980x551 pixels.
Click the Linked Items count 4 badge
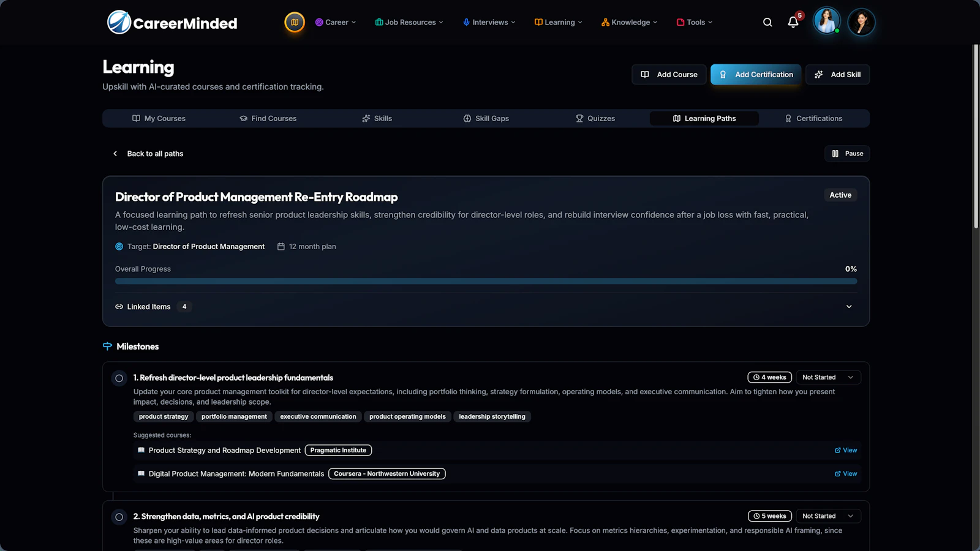pos(184,307)
